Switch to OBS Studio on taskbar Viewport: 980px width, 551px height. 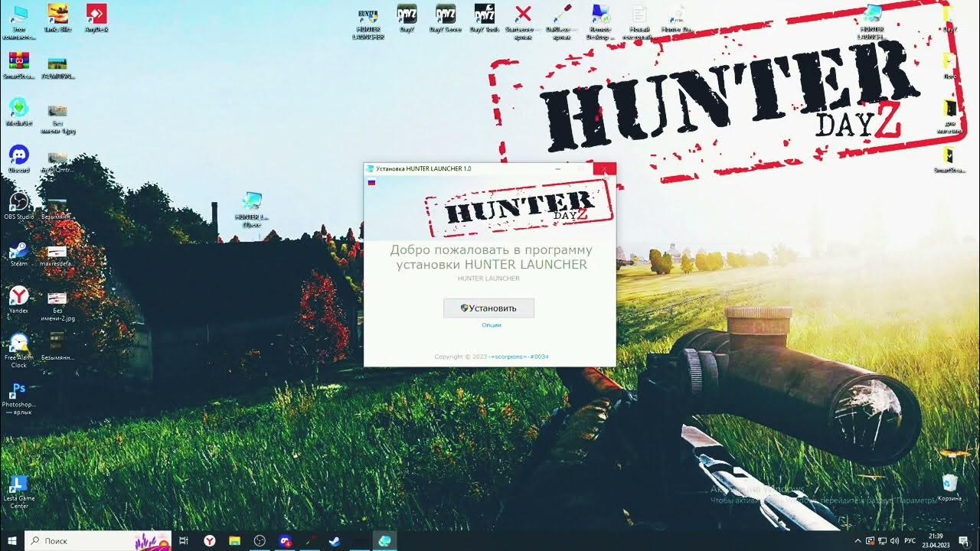[260, 540]
